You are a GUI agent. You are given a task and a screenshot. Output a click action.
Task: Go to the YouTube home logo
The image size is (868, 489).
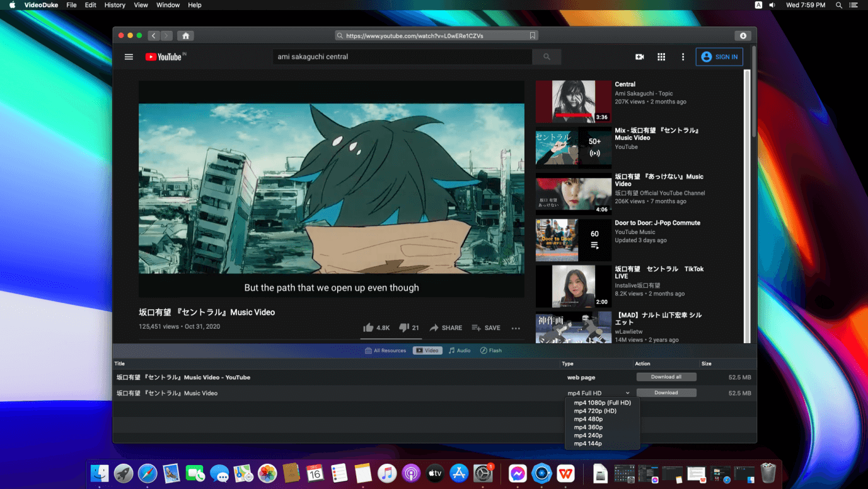coord(166,57)
